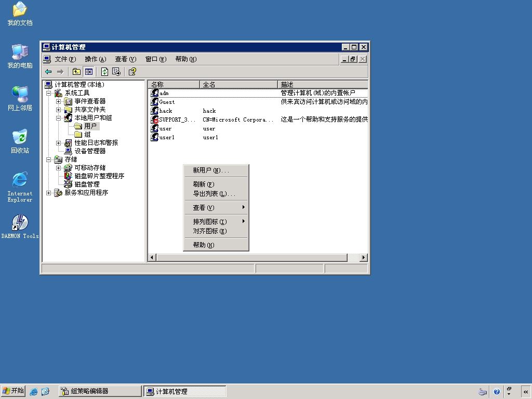
Task: Expand the 服务和应用程序 tree node
Action: click(48, 193)
